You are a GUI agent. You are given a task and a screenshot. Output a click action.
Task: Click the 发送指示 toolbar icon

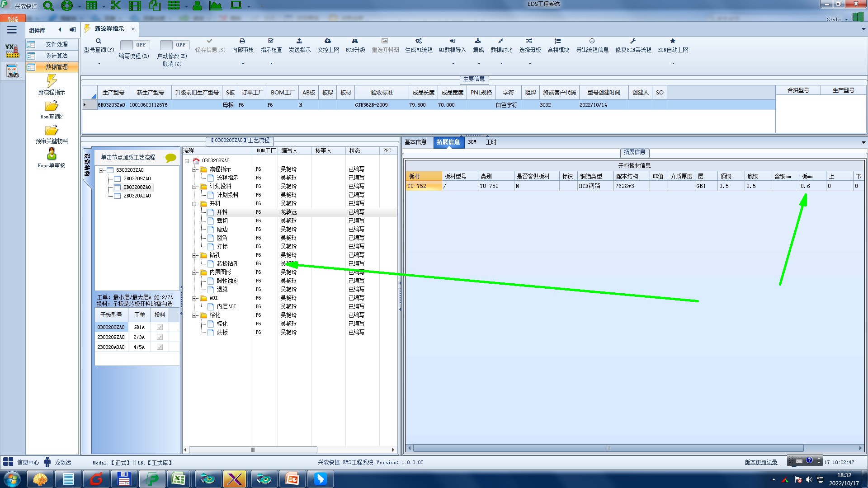pyautogui.click(x=299, y=41)
